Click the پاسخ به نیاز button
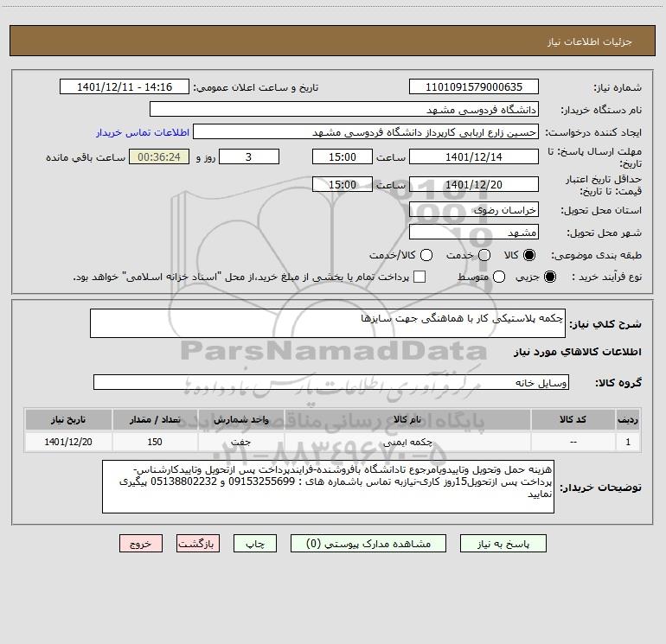This screenshot has width=666, height=644. tap(503, 544)
